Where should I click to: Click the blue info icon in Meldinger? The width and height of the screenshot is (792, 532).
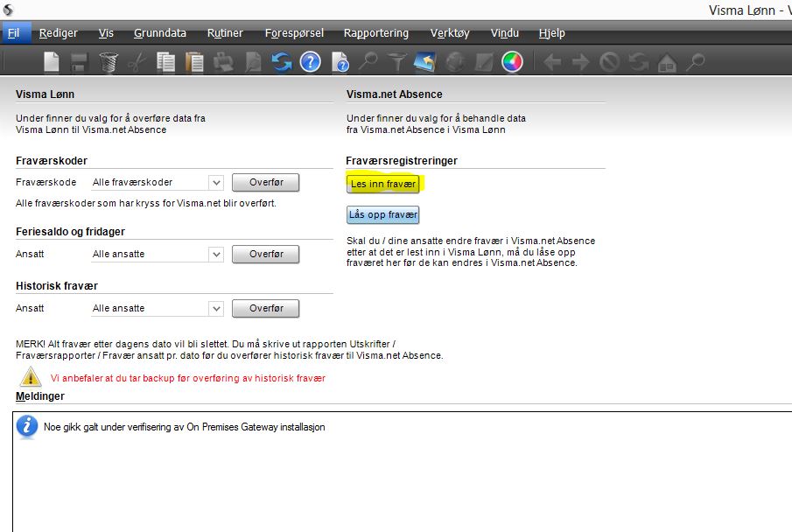pyautogui.click(x=27, y=426)
